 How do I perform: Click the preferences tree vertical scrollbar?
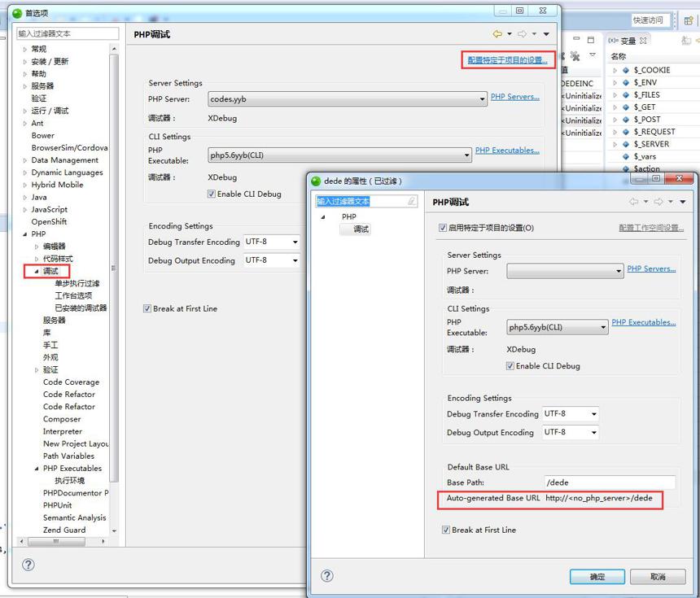114,268
